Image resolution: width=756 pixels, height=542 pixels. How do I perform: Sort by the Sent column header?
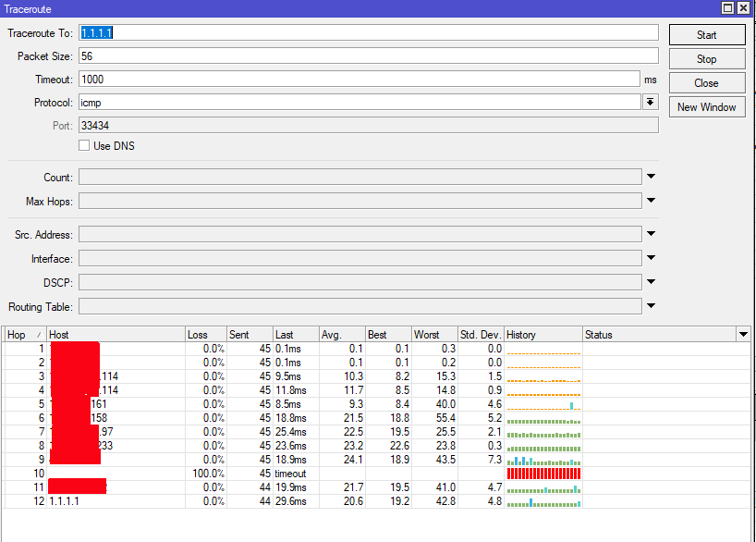(250, 335)
